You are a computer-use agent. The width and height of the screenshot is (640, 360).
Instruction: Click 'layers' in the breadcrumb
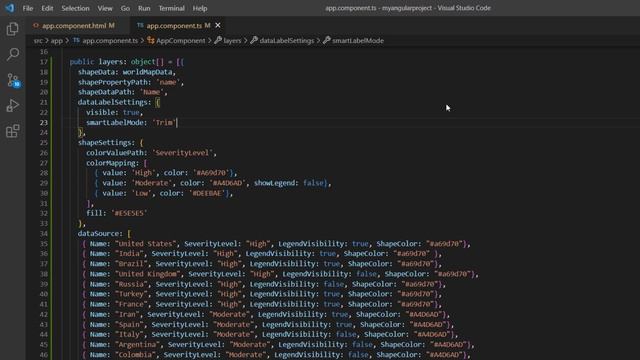(232, 40)
